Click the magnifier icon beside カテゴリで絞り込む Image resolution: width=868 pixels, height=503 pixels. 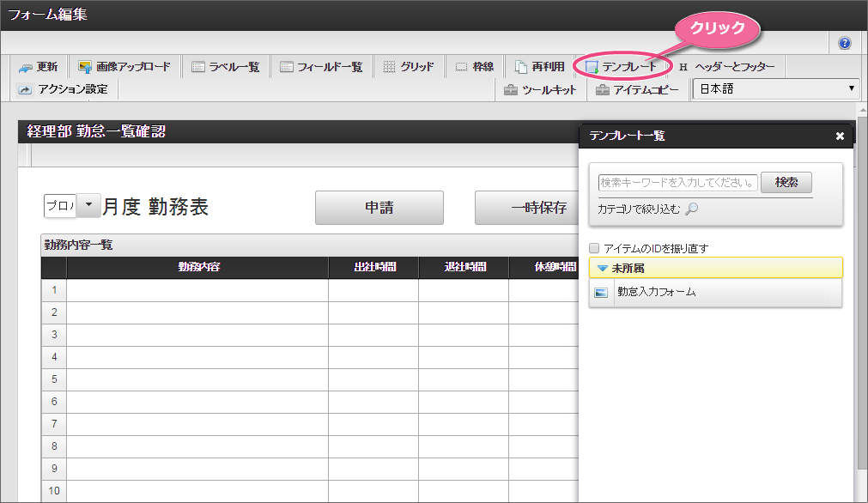pyautogui.click(x=692, y=209)
